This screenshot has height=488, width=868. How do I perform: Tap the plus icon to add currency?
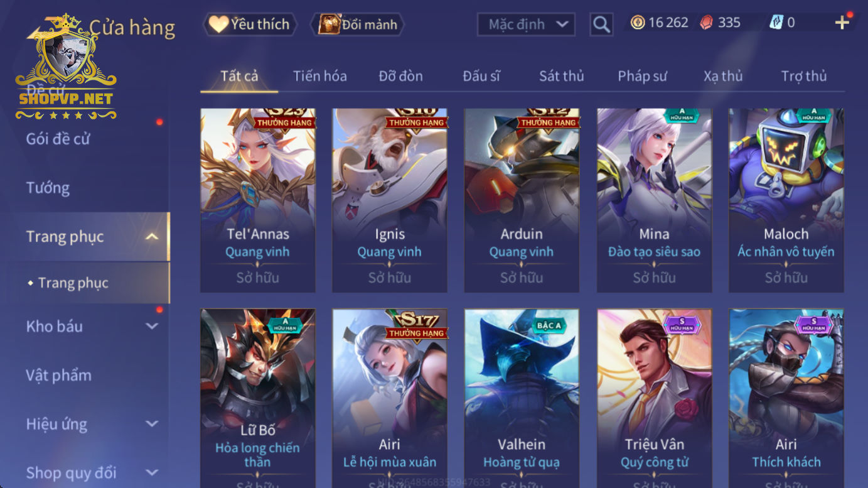click(842, 23)
